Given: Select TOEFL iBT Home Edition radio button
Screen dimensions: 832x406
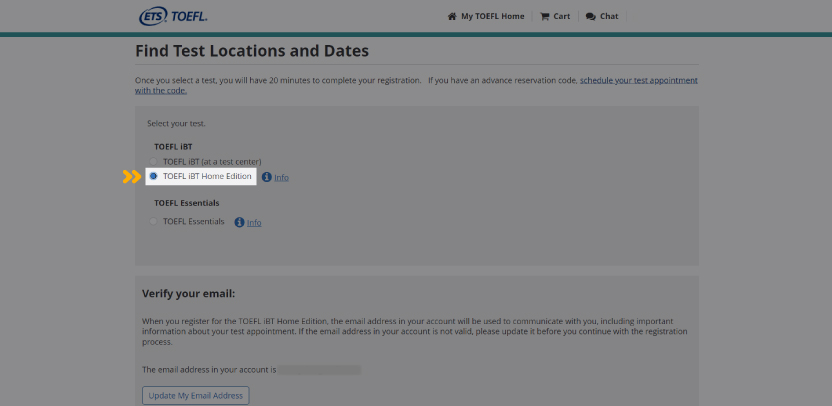Looking at the screenshot, I should tap(153, 176).
